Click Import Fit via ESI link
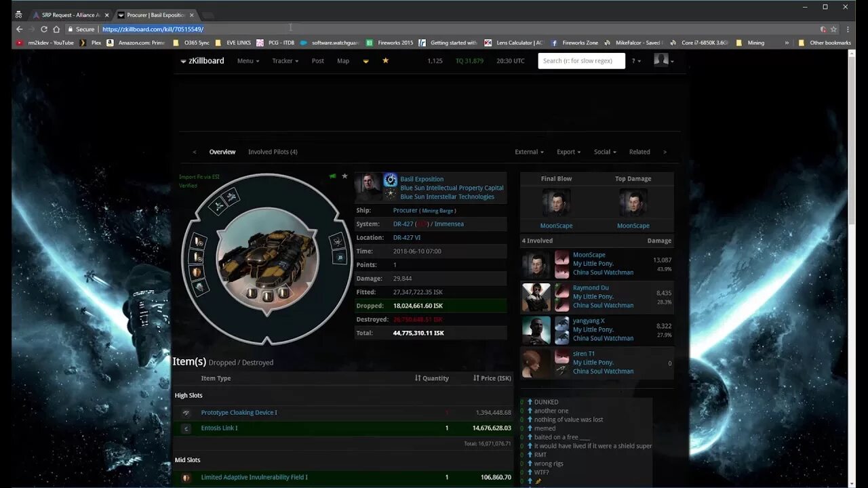The image size is (868, 488). point(199,177)
